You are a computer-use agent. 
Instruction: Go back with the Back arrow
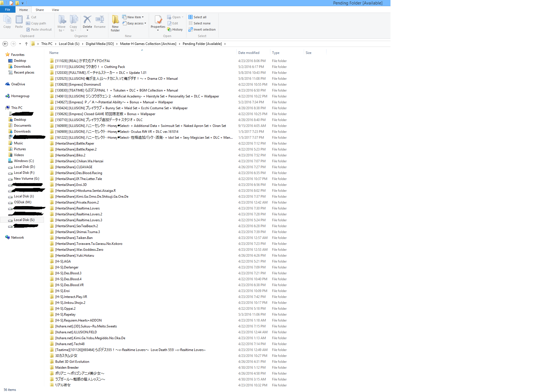[5, 44]
